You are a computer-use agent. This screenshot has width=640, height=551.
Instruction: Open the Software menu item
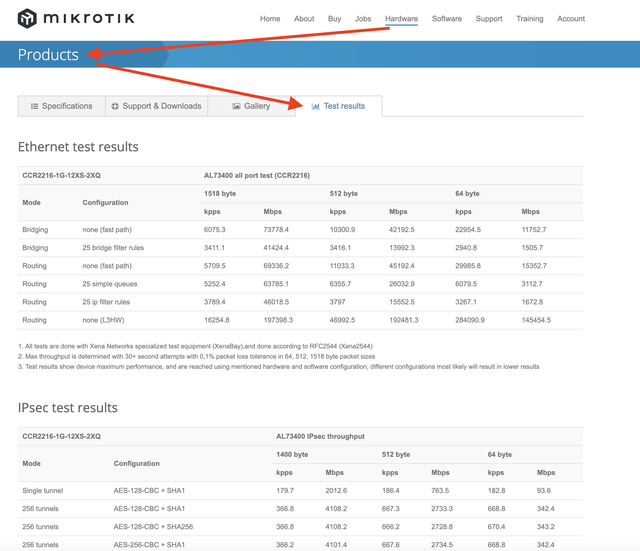[x=447, y=19]
